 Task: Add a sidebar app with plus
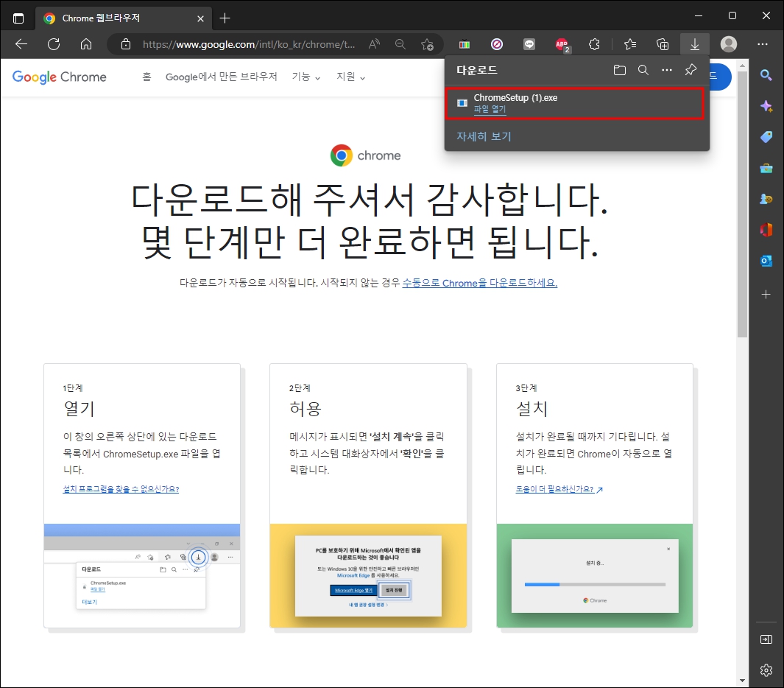tap(766, 294)
